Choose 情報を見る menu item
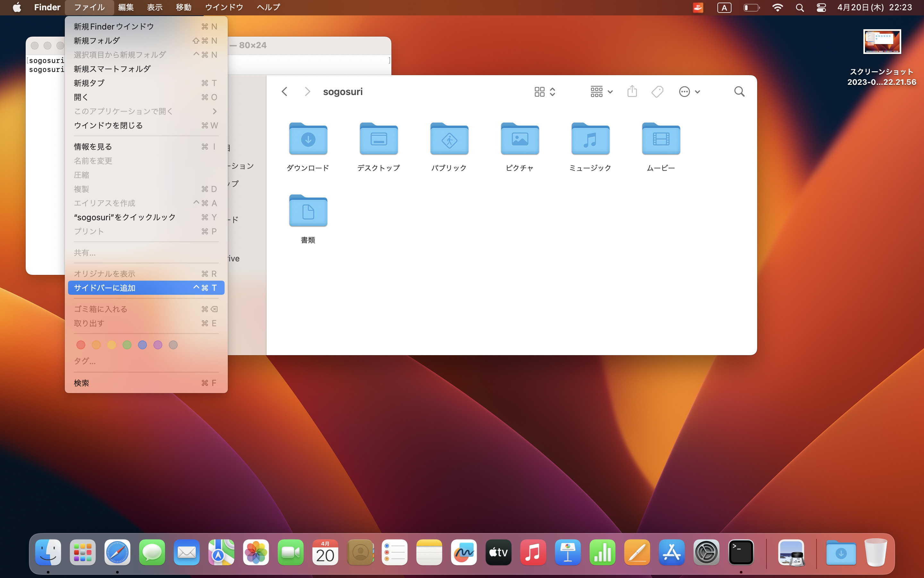924x578 pixels. coord(146,147)
